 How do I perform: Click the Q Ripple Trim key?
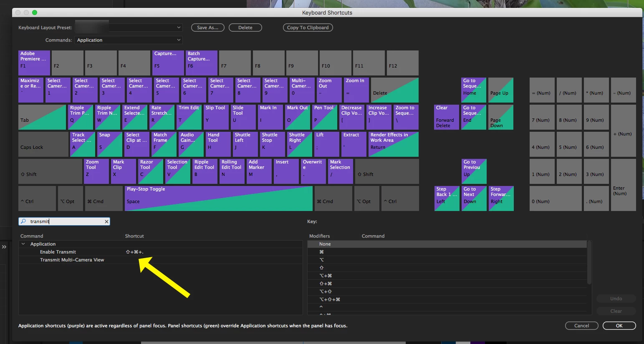click(81, 117)
